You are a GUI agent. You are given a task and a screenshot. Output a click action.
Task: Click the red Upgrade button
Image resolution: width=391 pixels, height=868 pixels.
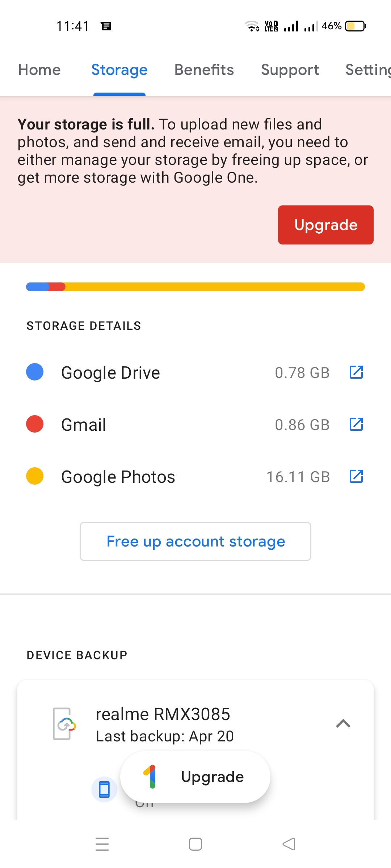(326, 225)
